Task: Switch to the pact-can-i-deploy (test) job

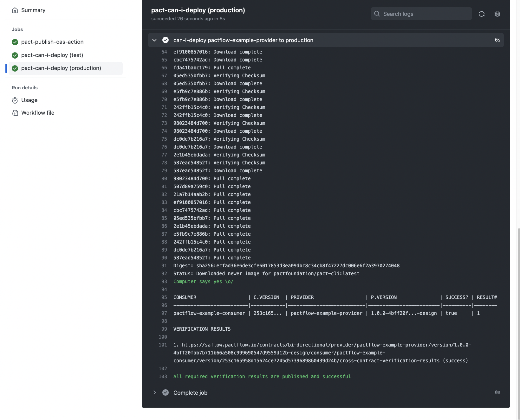Action: point(52,55)
